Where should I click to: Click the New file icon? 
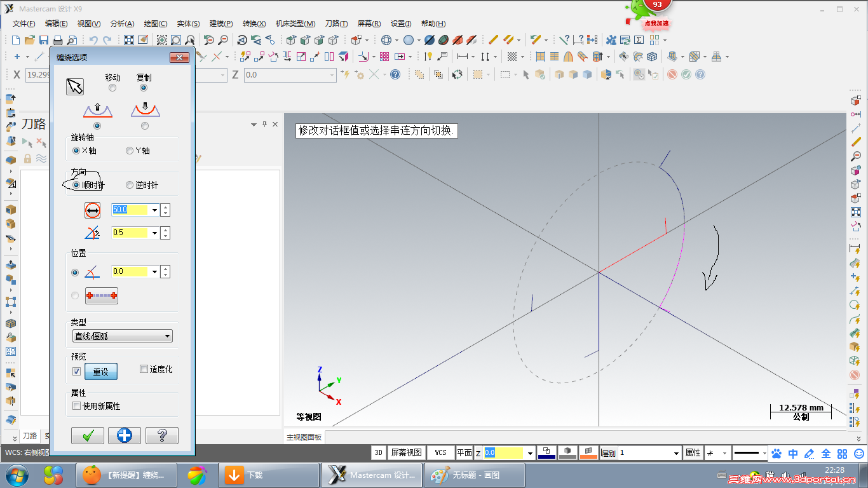coord(16,40)
